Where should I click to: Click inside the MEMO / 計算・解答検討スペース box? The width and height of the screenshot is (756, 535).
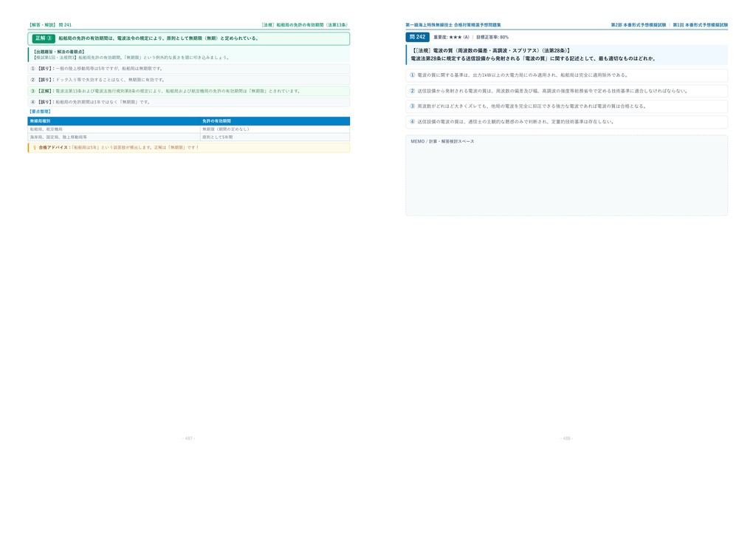pyautogui.click(x=566, y=176)
